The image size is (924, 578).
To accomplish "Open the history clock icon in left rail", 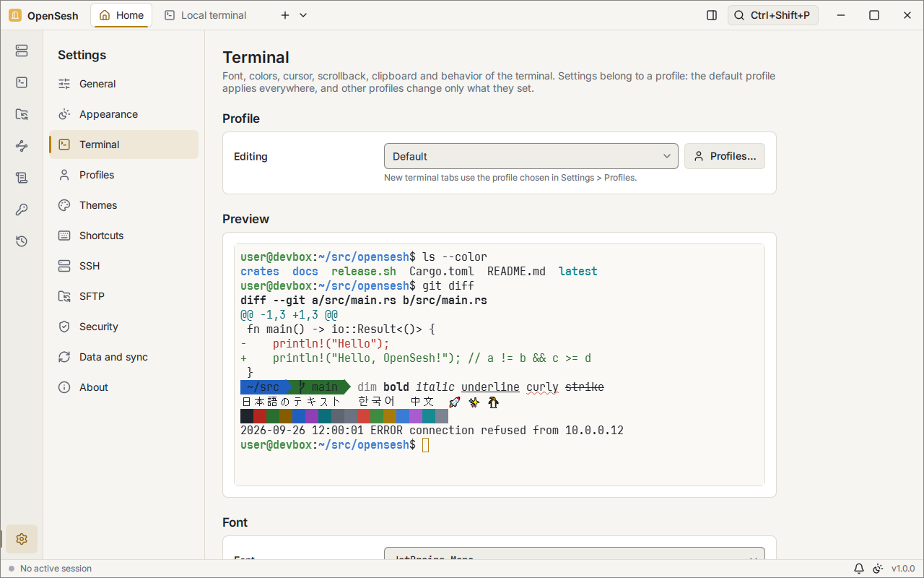I will coord(22,241).
